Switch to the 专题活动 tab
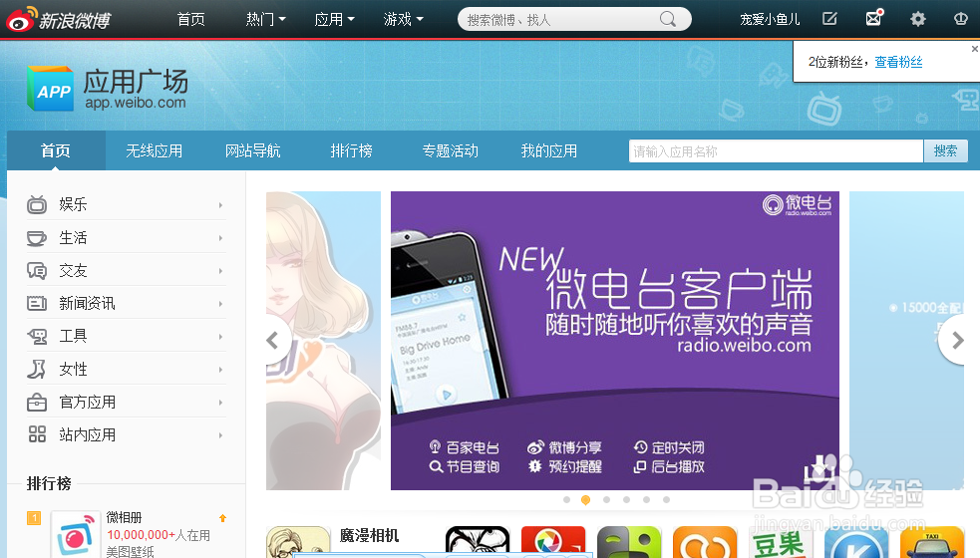This screenshot has width=980, height=558. (450, 150)
